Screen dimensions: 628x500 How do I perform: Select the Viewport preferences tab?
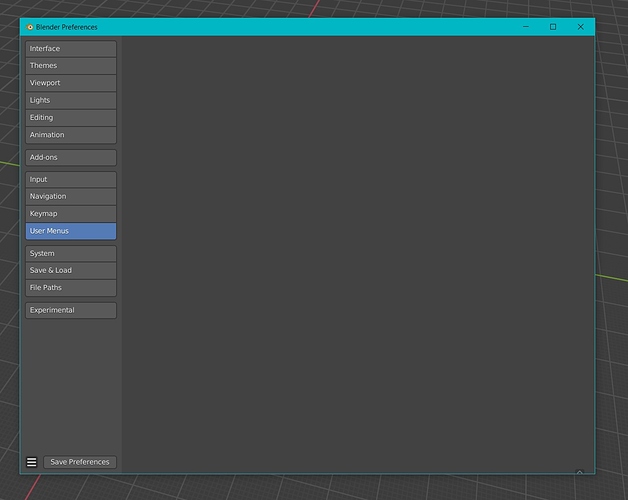click(71, 83)
